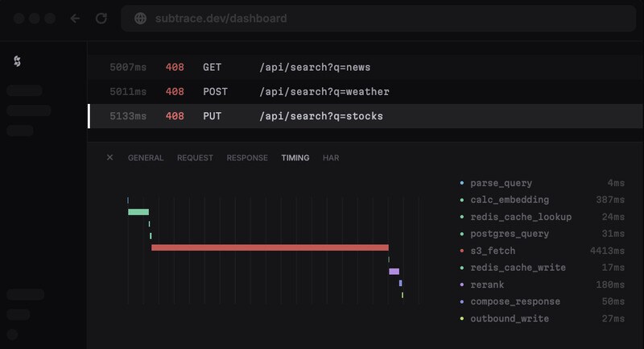The image size is (644, 349).
Task: Click the address bar showing subtrace.dev/dashboard
Action: pos(378,18)
